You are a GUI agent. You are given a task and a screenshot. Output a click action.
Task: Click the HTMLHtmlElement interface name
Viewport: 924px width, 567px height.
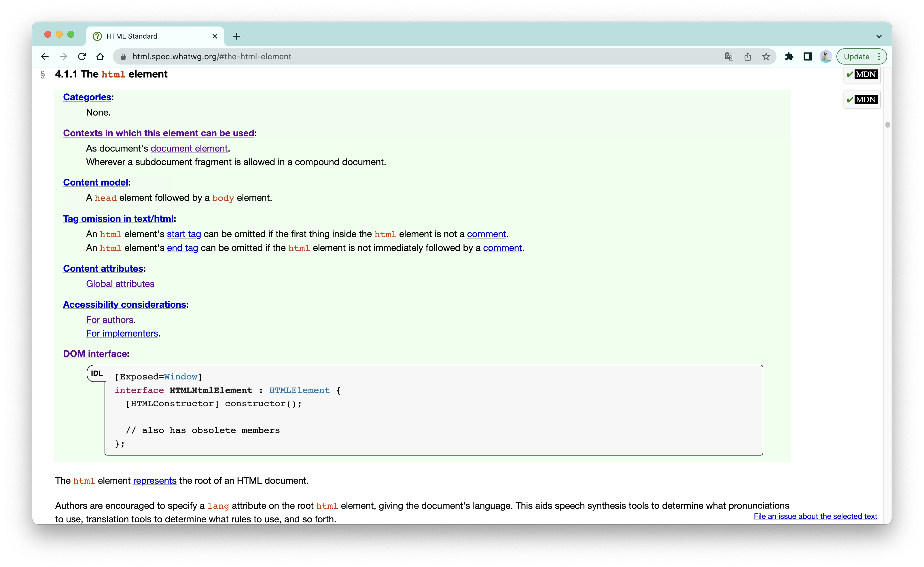(211, 390)
